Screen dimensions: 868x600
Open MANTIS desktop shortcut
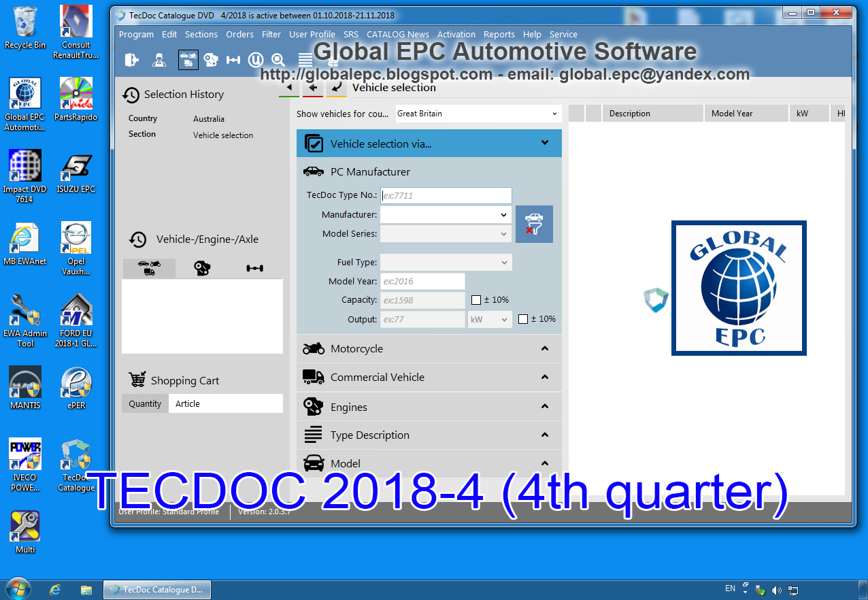click(24, 388)
